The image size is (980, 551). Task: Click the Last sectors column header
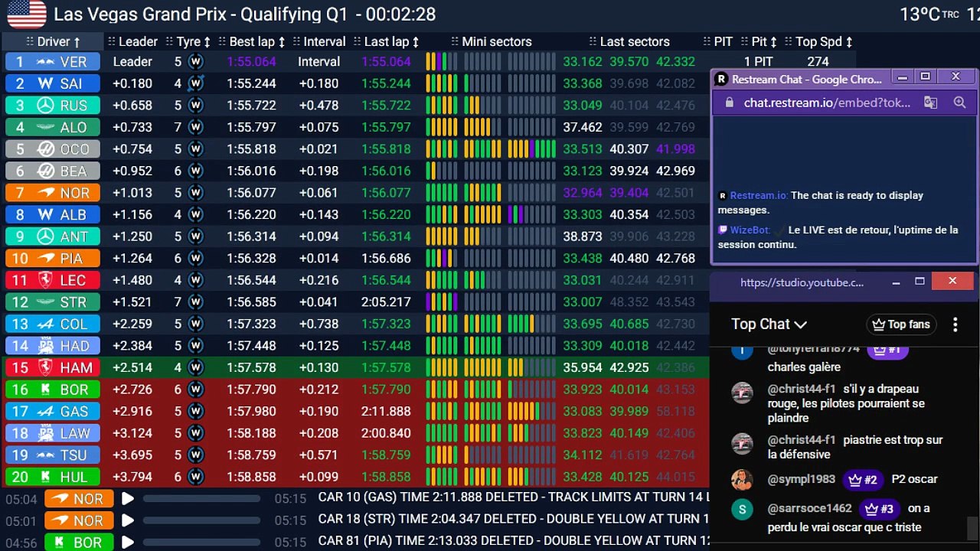629,41
